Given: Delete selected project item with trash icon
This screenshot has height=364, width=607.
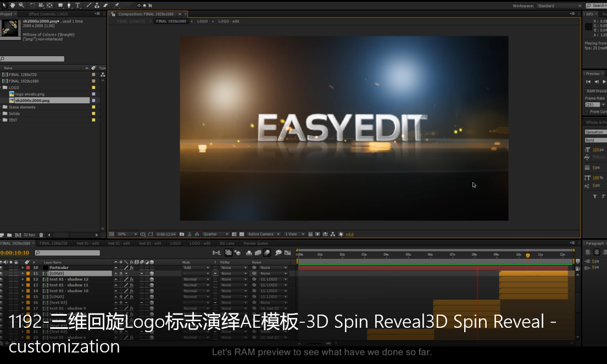Looking at the screenshot, I should coord(41,235).
